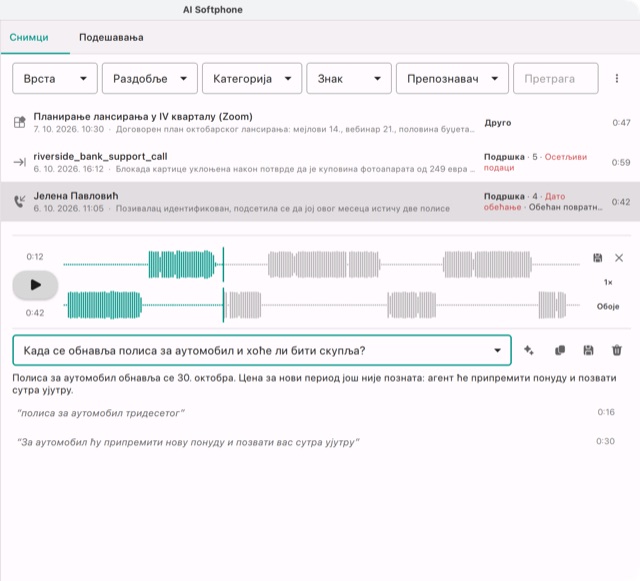Click the answer text about 30. октобра

(x=314, y=384)
